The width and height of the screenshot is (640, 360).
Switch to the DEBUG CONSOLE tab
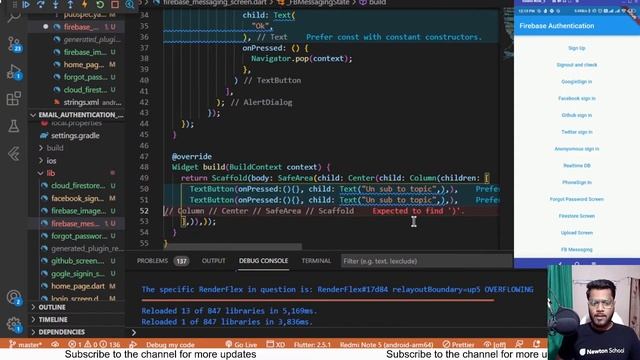click(263, 261)
